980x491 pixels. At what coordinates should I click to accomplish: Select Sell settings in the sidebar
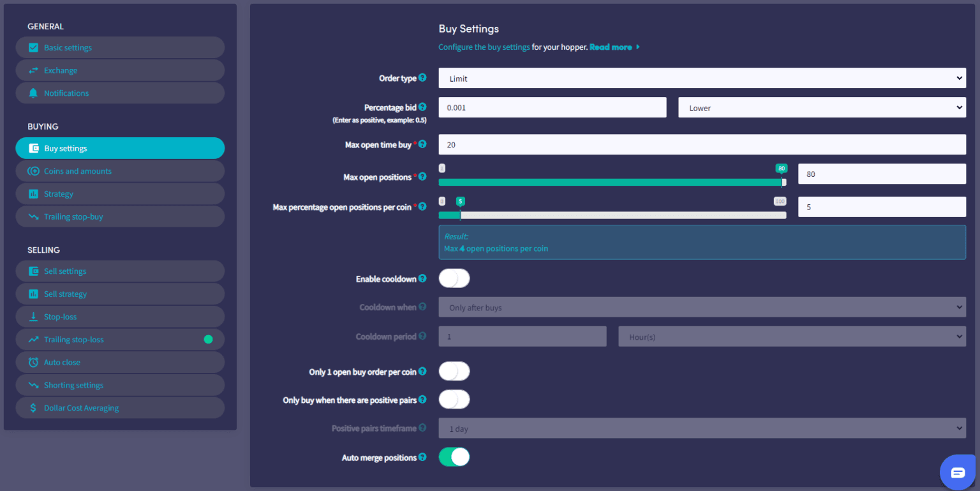[65, 271]
